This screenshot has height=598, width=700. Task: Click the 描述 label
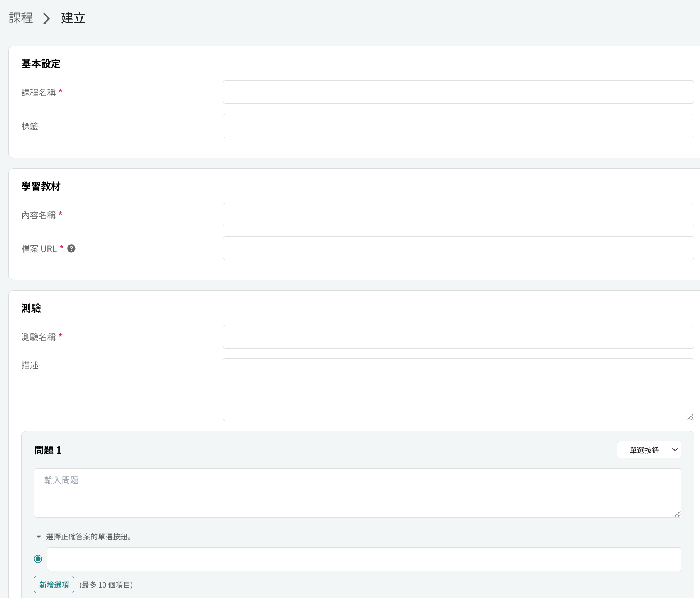(30, 365)
